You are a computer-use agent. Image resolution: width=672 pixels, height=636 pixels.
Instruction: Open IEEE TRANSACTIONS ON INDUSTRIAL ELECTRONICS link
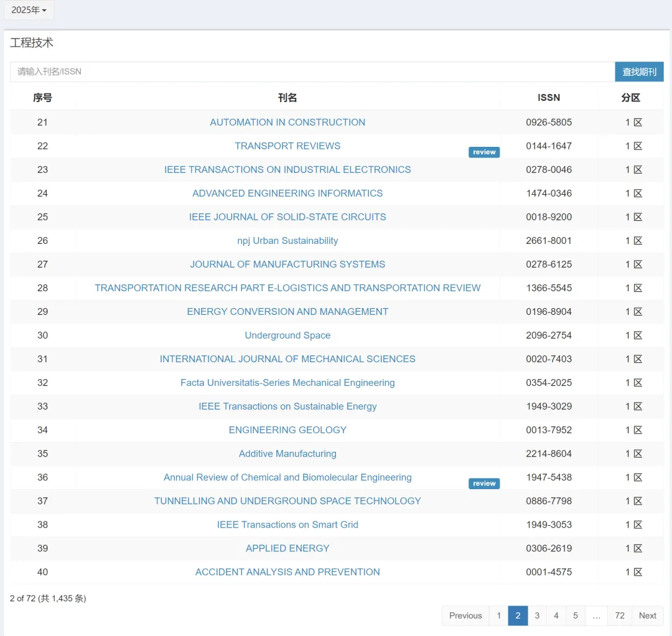coord(287,170)
